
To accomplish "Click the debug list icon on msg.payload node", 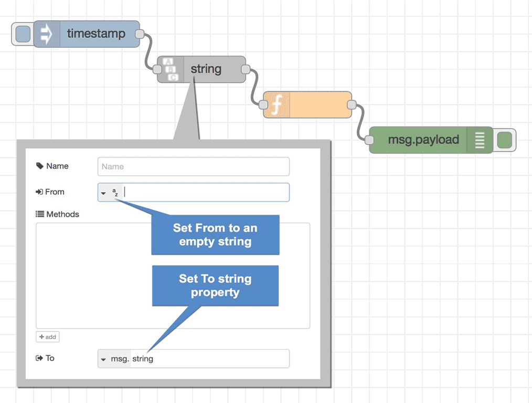I will [x=481, y=140].
